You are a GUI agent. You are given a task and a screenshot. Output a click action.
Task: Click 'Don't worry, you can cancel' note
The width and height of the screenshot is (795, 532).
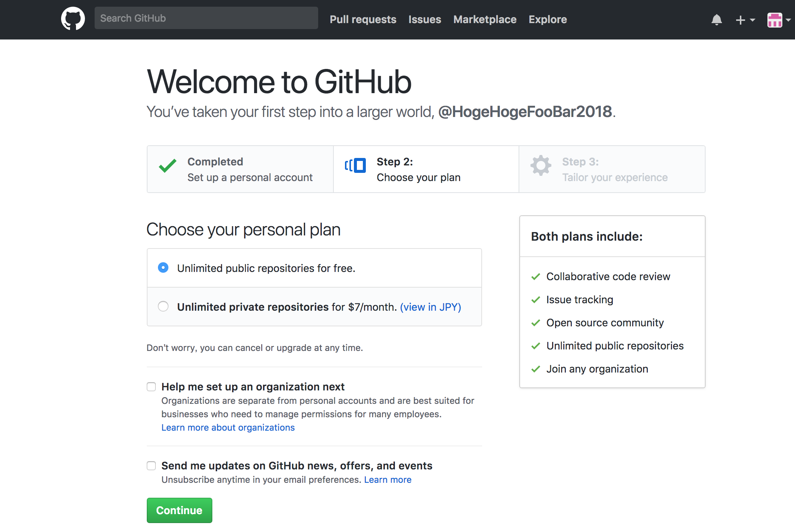click(255, 348)
